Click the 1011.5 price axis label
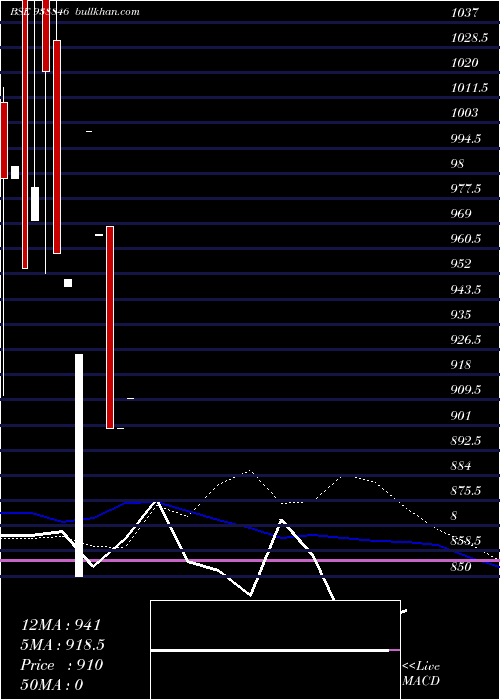Screen dimensions: 500x700 pos(469,88)
